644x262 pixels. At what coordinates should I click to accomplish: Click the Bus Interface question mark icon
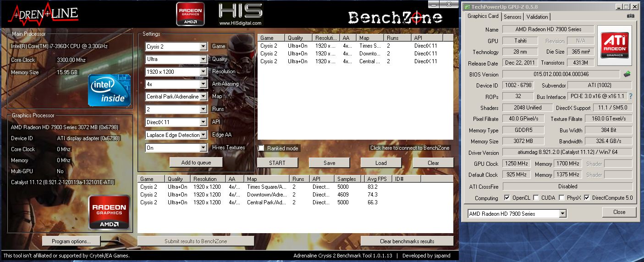point(630,97)
